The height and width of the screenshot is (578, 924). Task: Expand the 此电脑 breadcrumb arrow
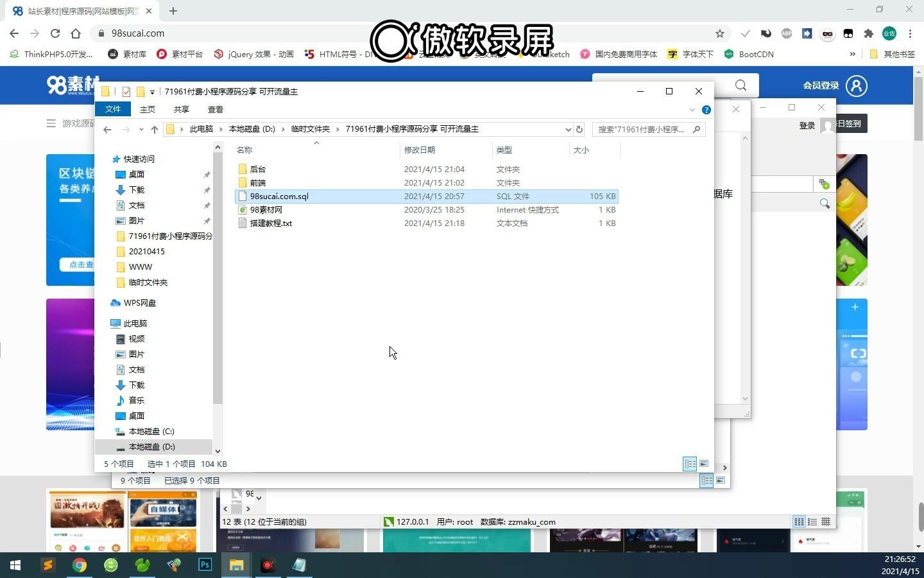click(221, 129)
